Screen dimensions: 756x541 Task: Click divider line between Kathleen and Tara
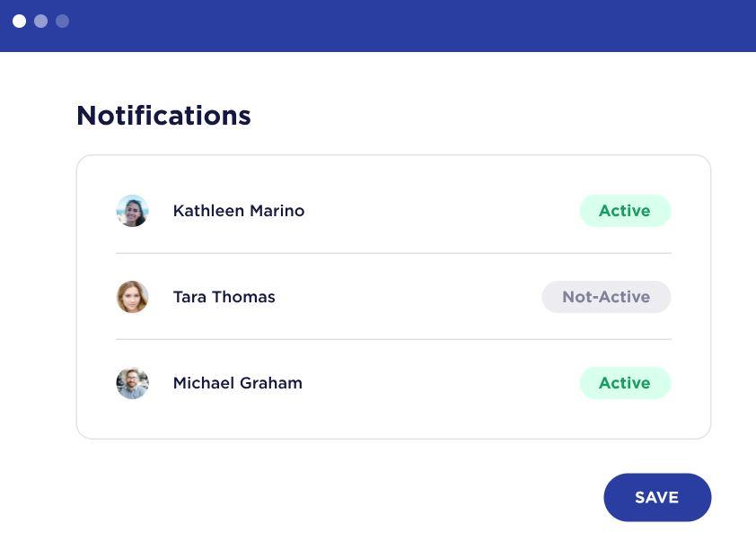point(393,253)
